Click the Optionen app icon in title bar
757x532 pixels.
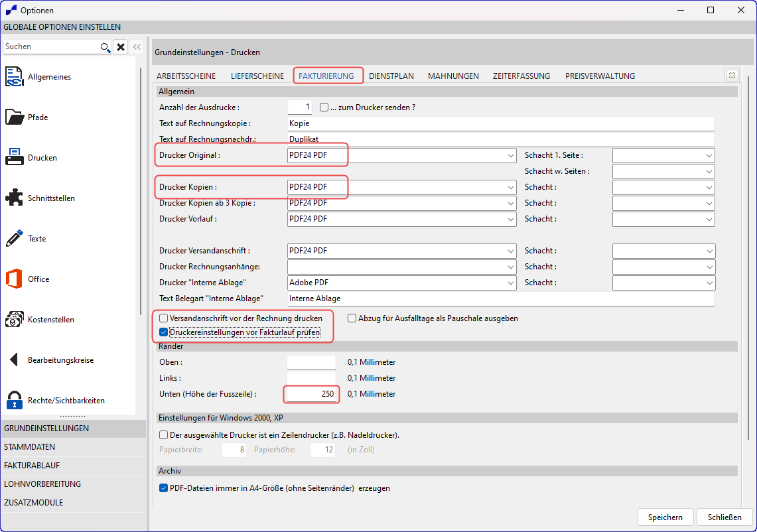pos(11,10)
